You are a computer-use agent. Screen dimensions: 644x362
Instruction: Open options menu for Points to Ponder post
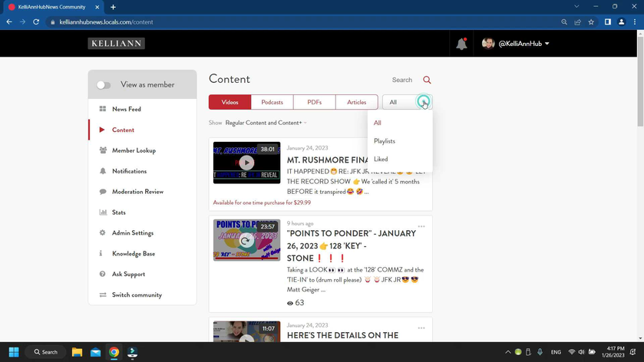click(421, 226)
